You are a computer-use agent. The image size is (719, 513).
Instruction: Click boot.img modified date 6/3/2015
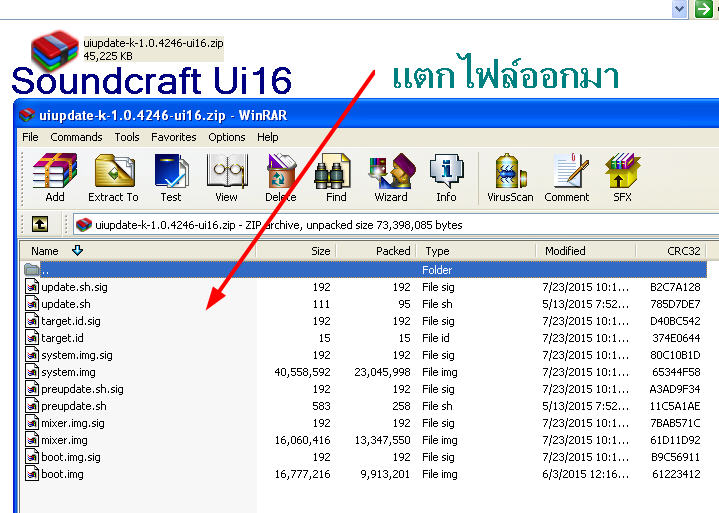(585, 474)
